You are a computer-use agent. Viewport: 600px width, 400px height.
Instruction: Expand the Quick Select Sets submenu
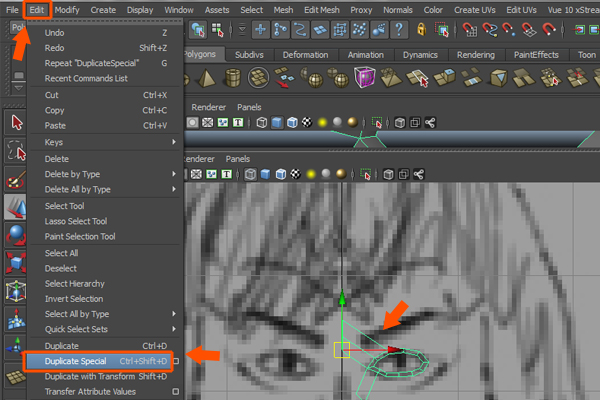pos(173,329)
